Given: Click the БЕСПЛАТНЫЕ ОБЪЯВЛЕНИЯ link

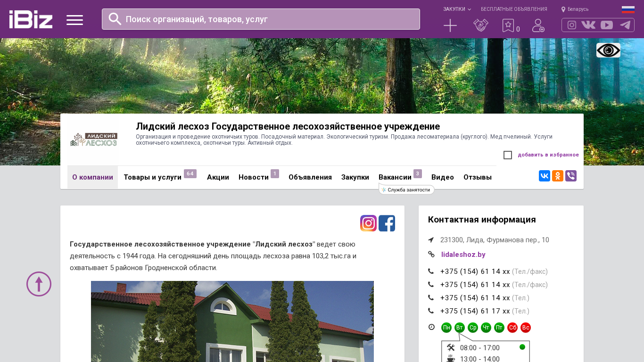Looking at the screenshot, I should pyautogui.click(x=514, y=9).
